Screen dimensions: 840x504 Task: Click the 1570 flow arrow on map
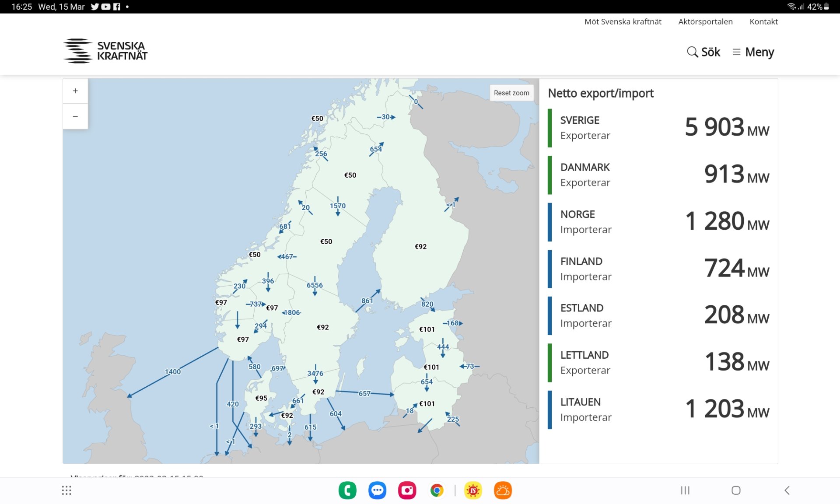(x=338, y=206)
